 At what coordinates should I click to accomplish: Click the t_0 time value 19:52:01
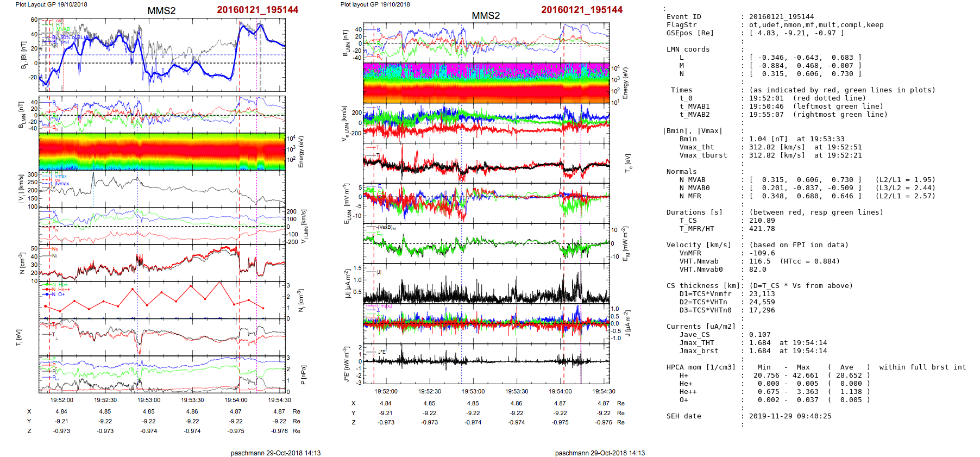pos(767,98)
